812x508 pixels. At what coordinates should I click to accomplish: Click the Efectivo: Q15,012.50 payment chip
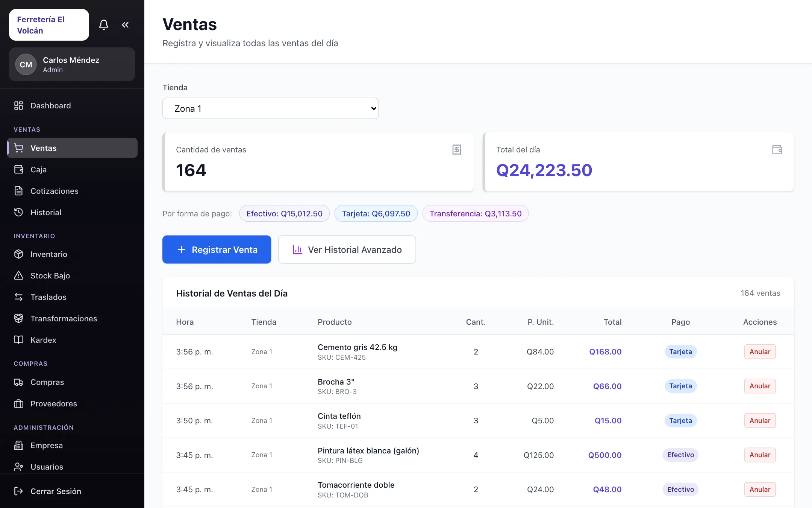(284, 213)
